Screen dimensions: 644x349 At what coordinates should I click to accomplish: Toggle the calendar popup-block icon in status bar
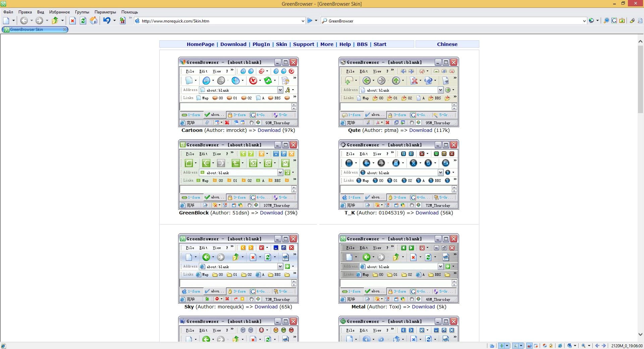[x=536, y=346]
